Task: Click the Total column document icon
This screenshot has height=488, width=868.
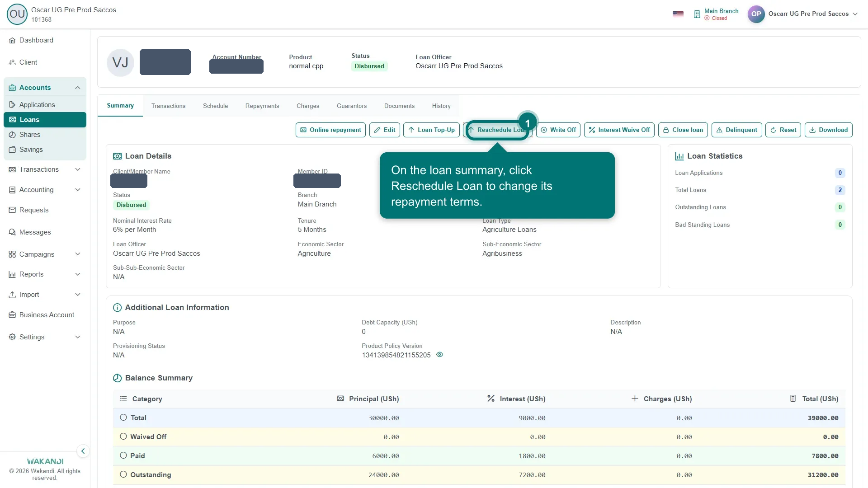Action: (793, 399)
